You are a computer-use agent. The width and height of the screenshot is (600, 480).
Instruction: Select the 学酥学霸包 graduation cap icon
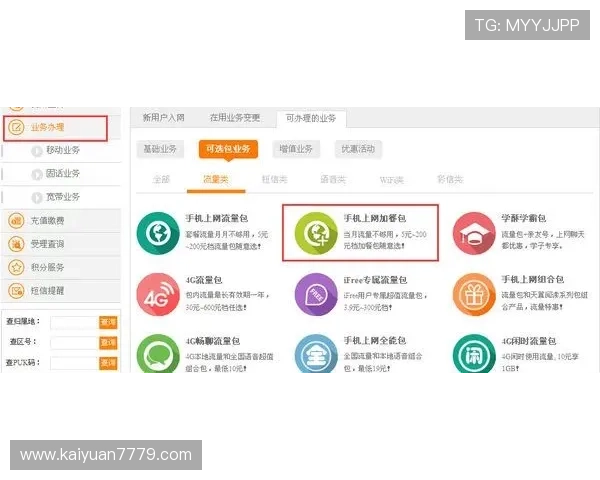tap(474, 233)
